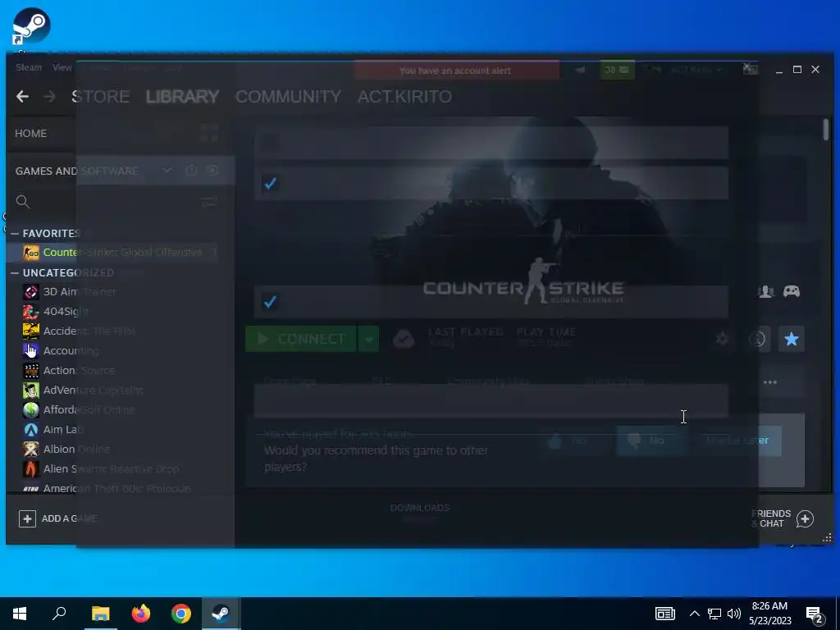Image resolution: width=840 pixels, height=630 pixels.
Task: Go to the COMMUNITY tab
Action: tap(288, 97)
